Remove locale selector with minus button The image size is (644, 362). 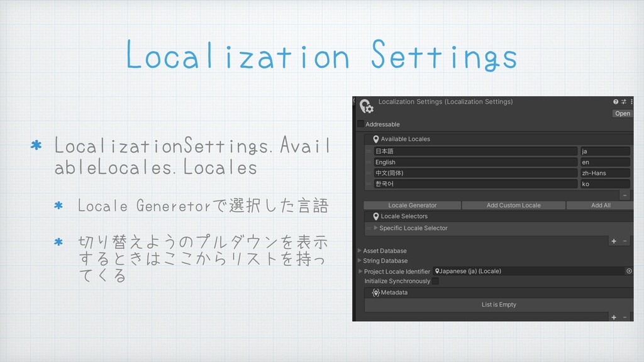point(625,241)
